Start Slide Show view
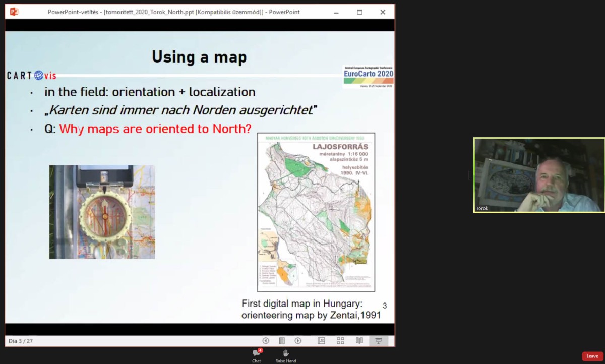605x364 pixels. pos(378,341)
